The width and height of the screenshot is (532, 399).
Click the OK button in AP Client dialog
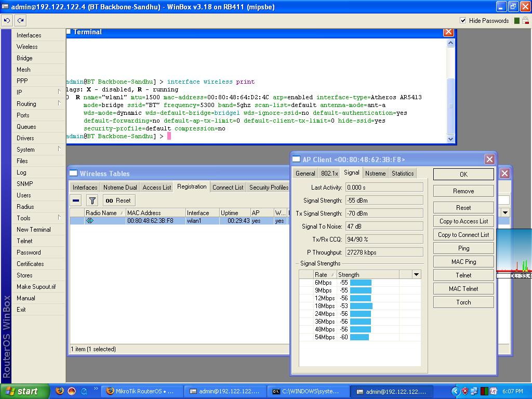pyautogui.click(x=463, y=175)
